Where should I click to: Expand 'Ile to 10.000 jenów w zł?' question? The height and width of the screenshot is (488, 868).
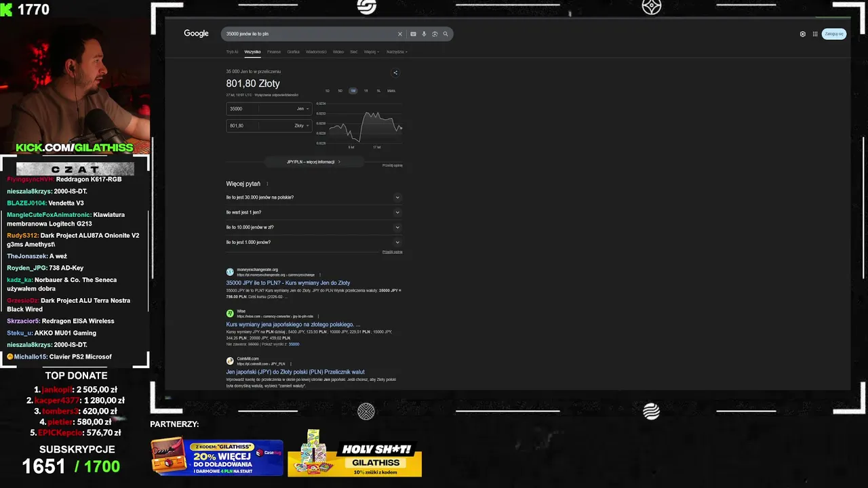(x=314, y=227)
